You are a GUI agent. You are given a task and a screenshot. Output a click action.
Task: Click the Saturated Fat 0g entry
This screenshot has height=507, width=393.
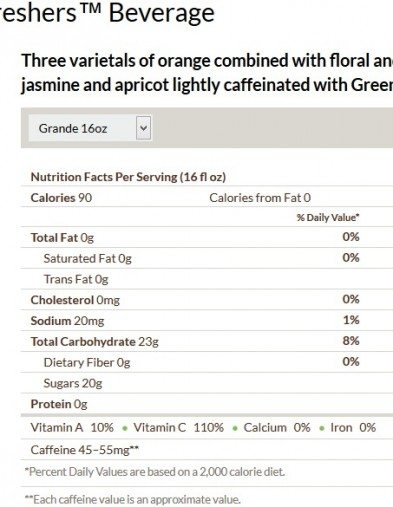coord(88,258)
